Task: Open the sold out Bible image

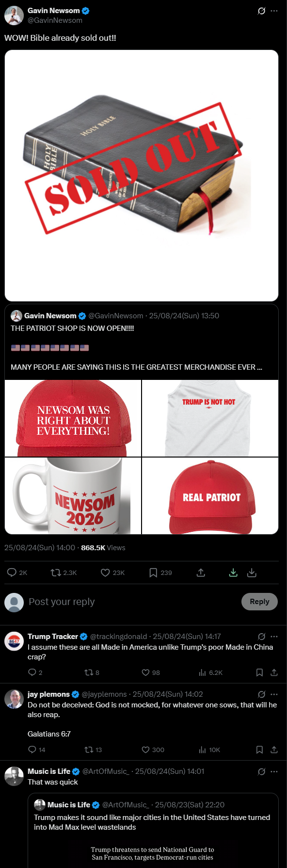Action: [142, 176]
